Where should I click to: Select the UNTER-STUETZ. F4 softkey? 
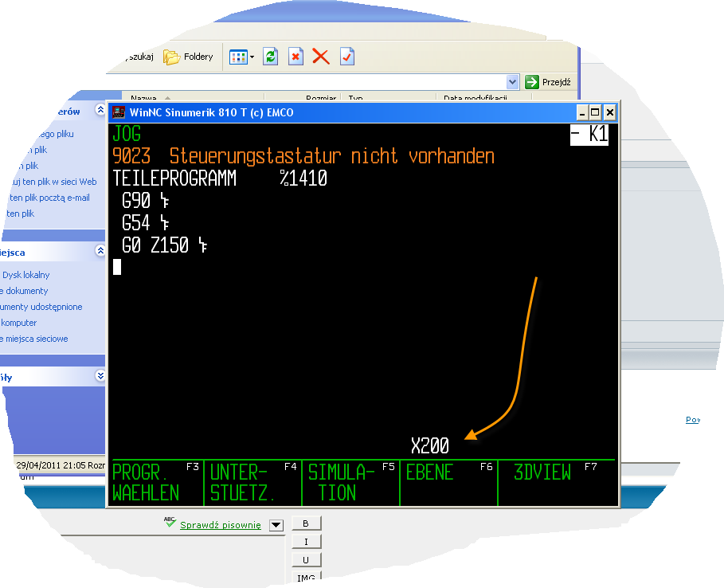tap(252, 483)
